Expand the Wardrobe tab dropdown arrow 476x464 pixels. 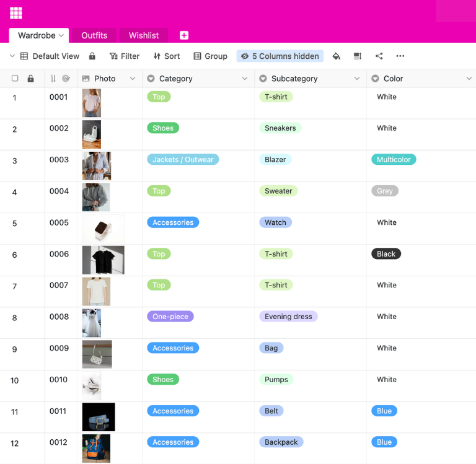[x=61, y=35]
